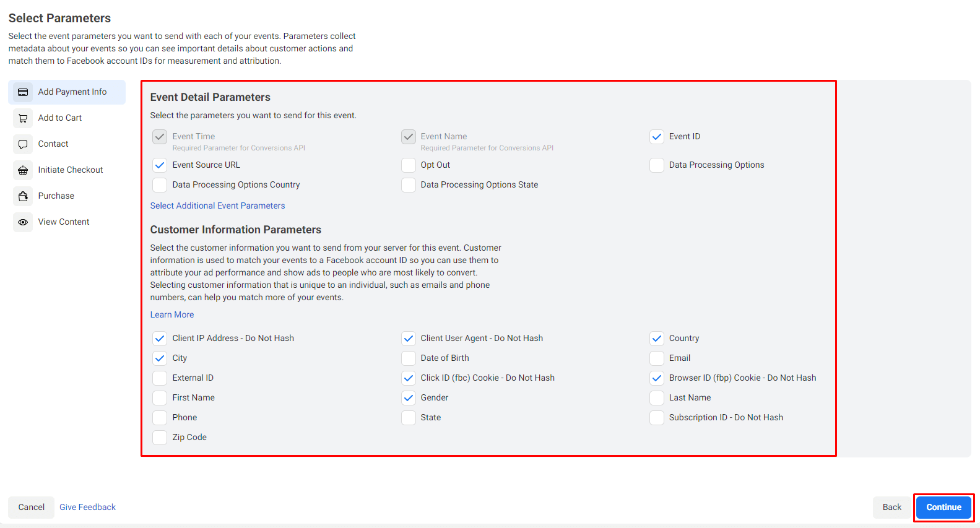Image resolution: width=980 pixels, height=528 pixels.
Task: Uncheck Client User Agent - Do Not Hash
Action: (409, 339)
